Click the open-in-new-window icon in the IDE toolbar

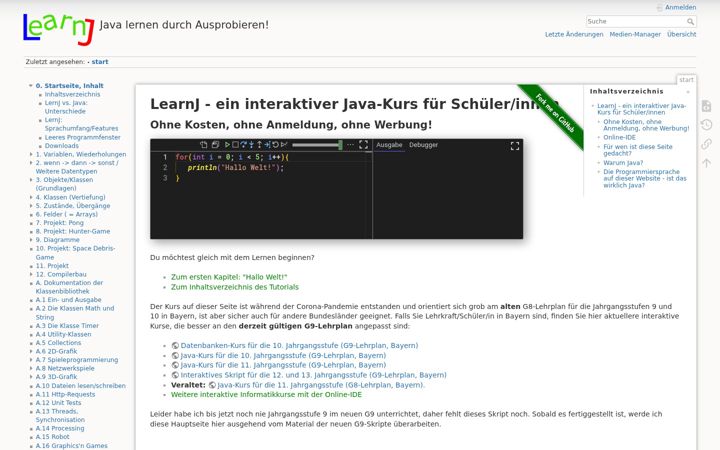(x=215, y=145)
